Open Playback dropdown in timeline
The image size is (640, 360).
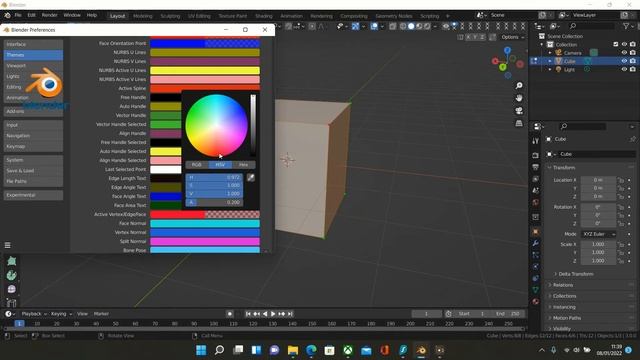pyautogui.click(x=34, y=313)
